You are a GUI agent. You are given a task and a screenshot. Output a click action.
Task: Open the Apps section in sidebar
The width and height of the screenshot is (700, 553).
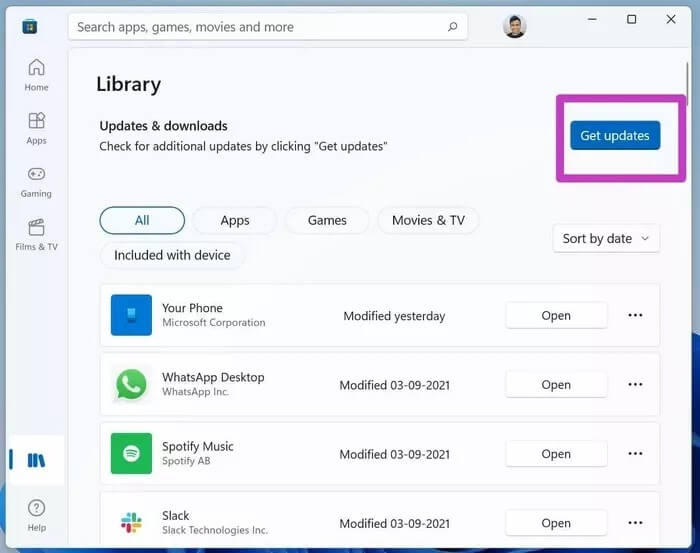point(36,128)
